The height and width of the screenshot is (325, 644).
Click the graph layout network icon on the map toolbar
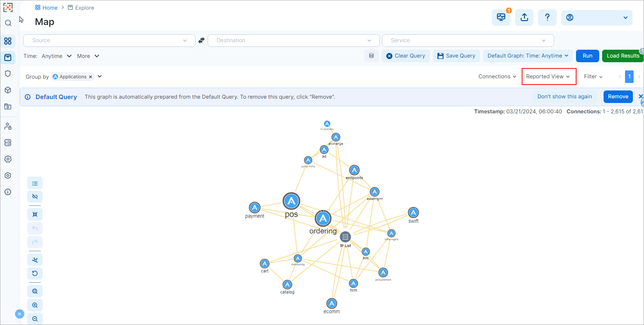35,260
